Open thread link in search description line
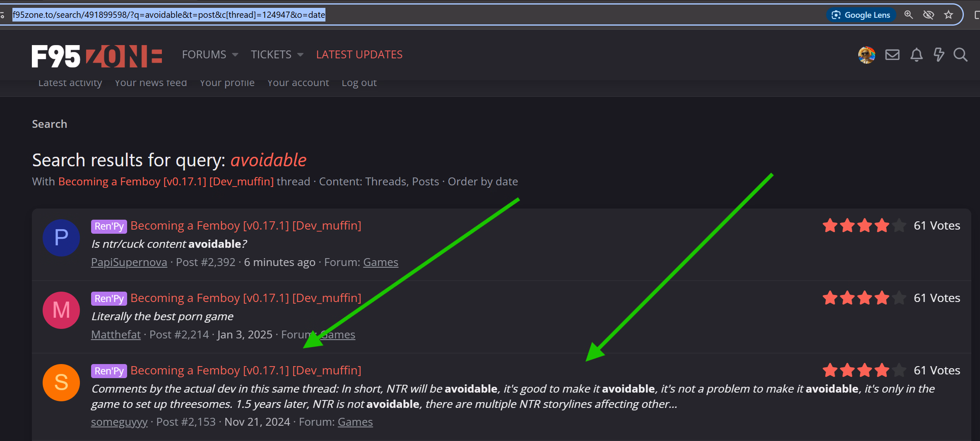Screen dimensions: 980x441 click(166, 182)
